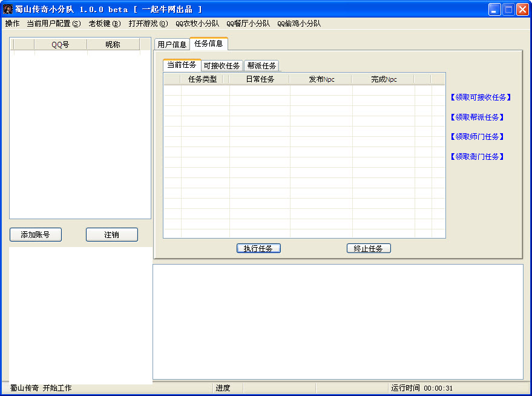Open the 老板键(B) menu

[105, 24]
